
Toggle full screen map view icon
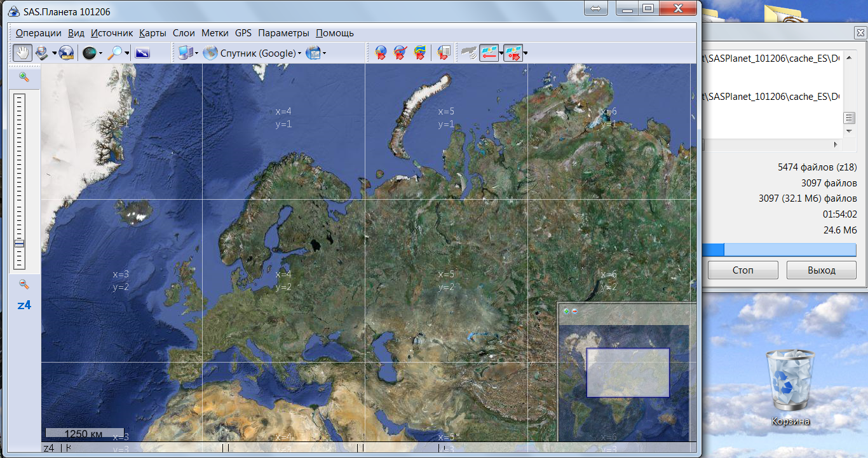(x=142, y=53)
